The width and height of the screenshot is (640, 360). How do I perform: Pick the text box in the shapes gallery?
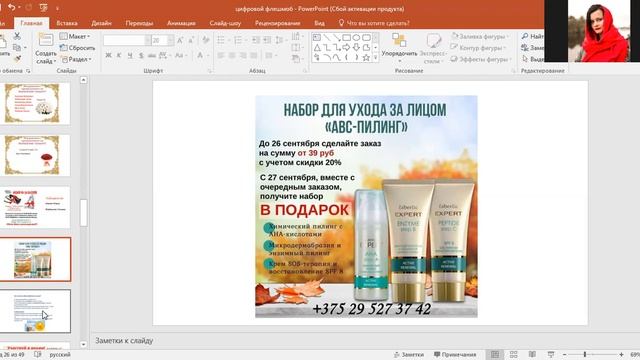pos(317,38)
